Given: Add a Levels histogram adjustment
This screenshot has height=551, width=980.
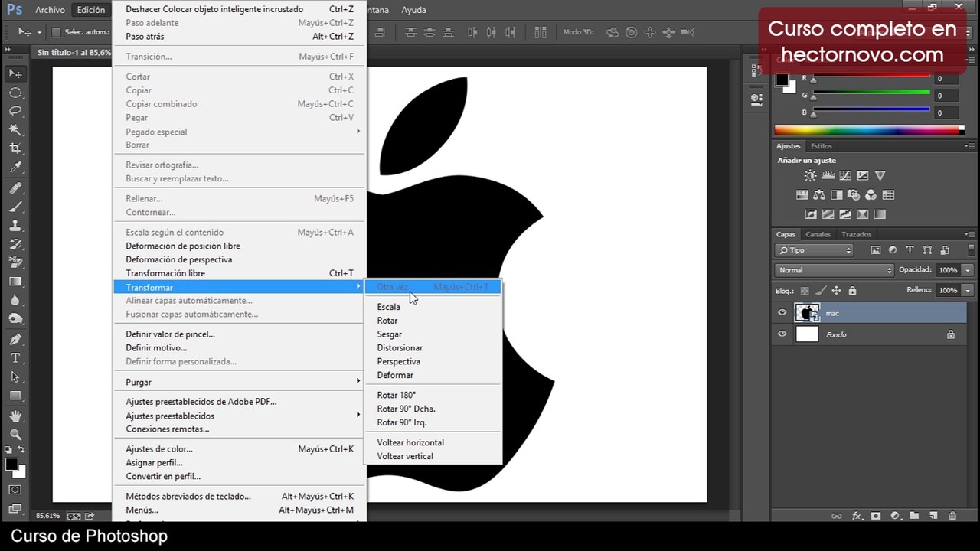Looking at the screenshot, I should 828,176.
